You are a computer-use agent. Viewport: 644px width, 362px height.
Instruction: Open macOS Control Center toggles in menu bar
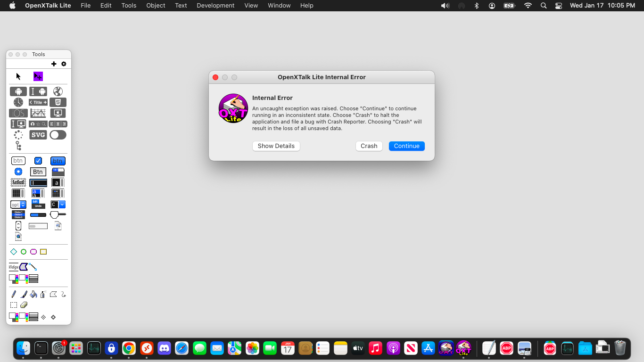coord(559,6)
